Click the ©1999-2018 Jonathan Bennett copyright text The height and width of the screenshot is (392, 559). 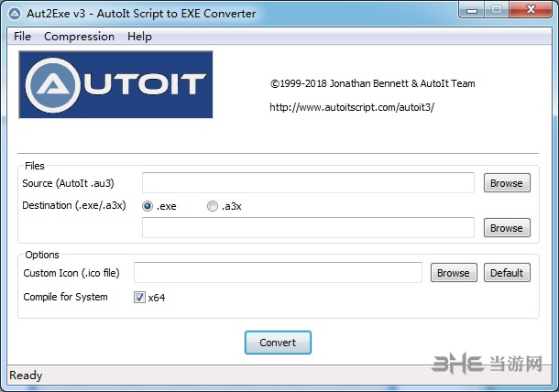coord(373,83)
